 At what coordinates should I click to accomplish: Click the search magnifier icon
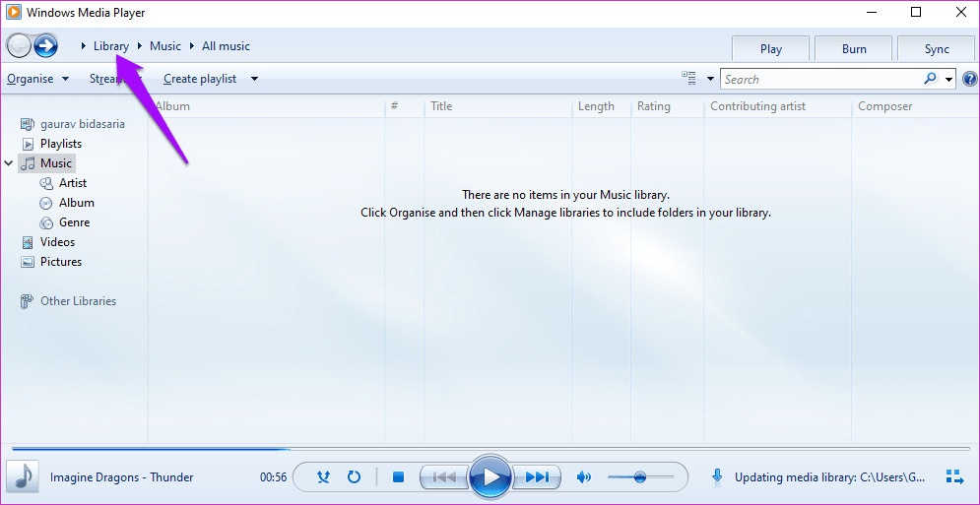[x=931, y=79]
